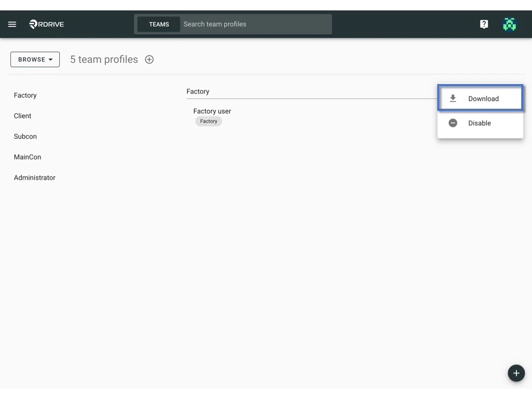Select the Client team profile

[22, 116]
